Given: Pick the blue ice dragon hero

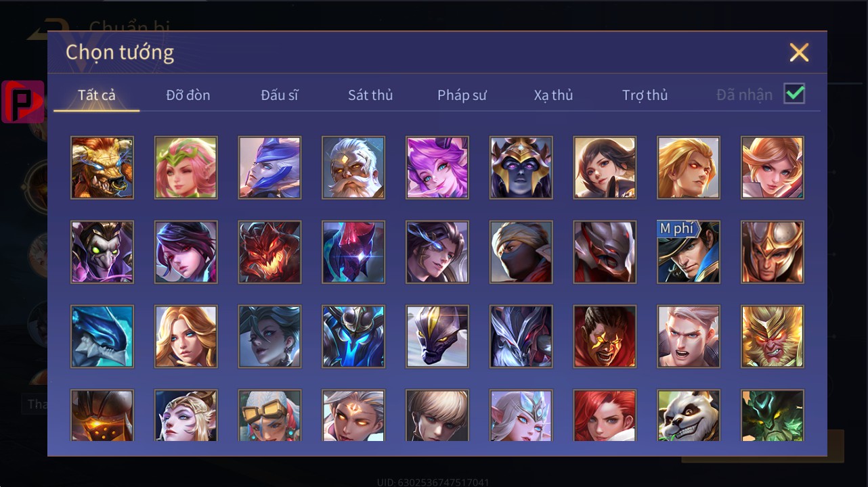Looking at the screenshot, I should click(102, 337).
